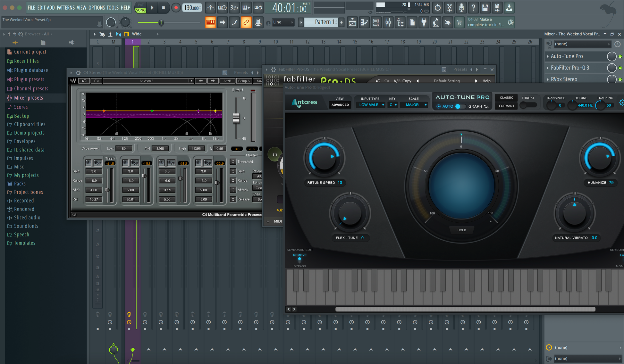Open Mixer presets in the browser
Image resolution: width=624 pixels, height=364 pixels.
tap(29, 98)
